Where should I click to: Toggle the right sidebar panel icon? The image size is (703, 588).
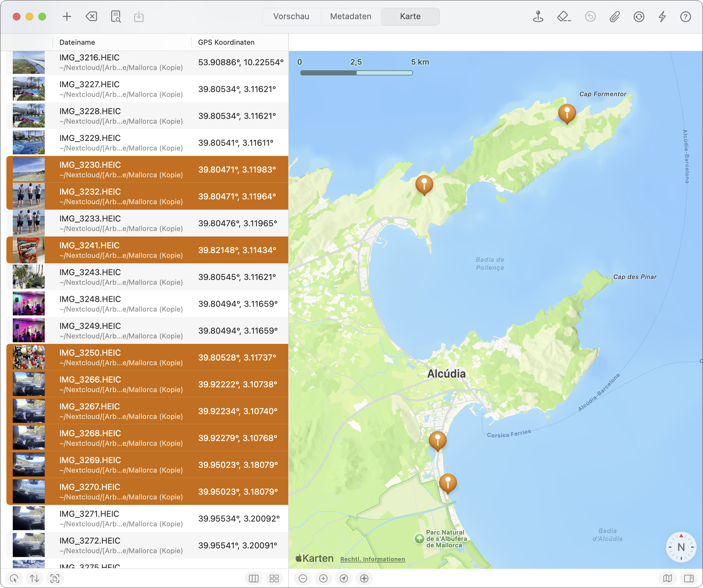tap(689, 578)
